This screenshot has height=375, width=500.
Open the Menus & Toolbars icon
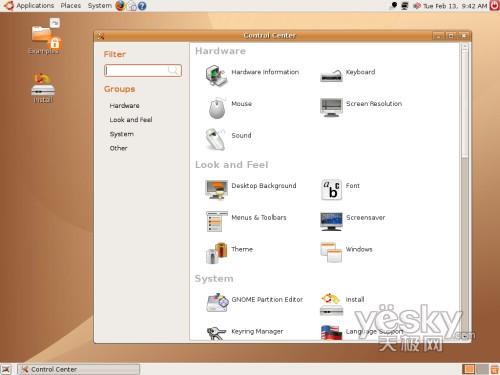[217, 221]
